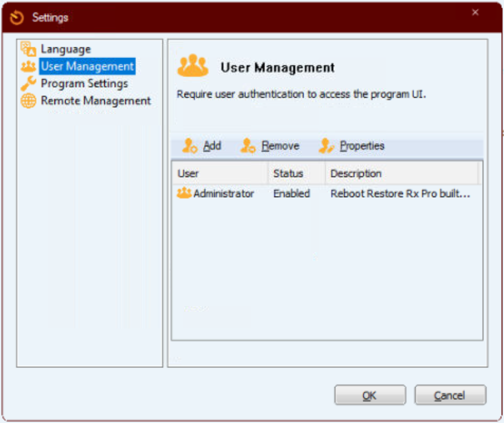This screenshot has height=423, width=504.
Task: Click the Administrator row user icon
Action: point(184,193)
